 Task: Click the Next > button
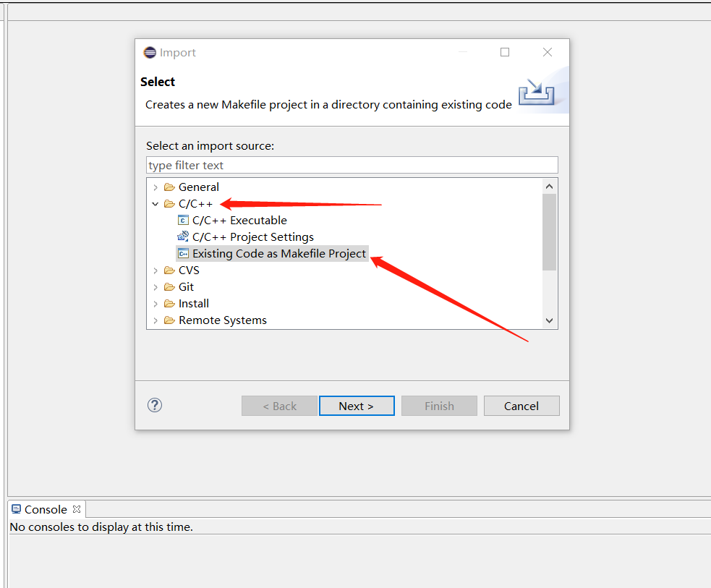(357, 406)
